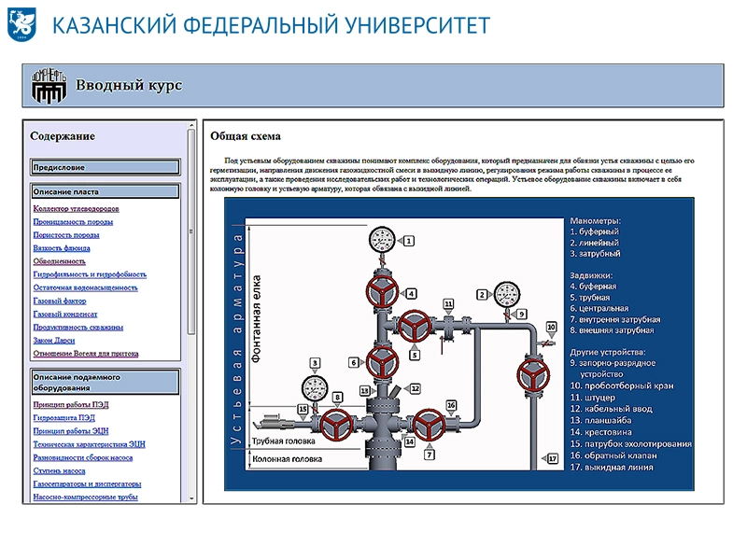Open the Коллектор углеводородов link
Image resolution: width=747 pixels, height=560 pixels.
(77, 208)
